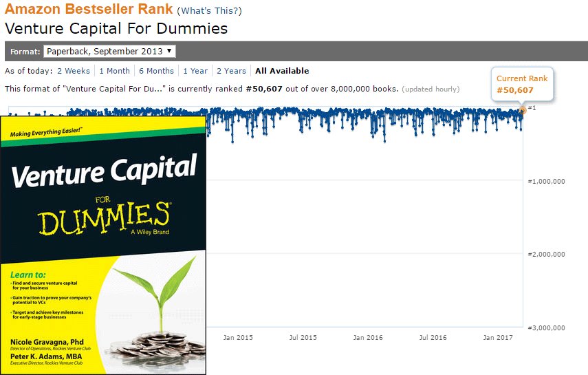Show the 1 Year rank history
This screenshot has height=375, width=588.
pyautogui.click(x=195, y=71)
